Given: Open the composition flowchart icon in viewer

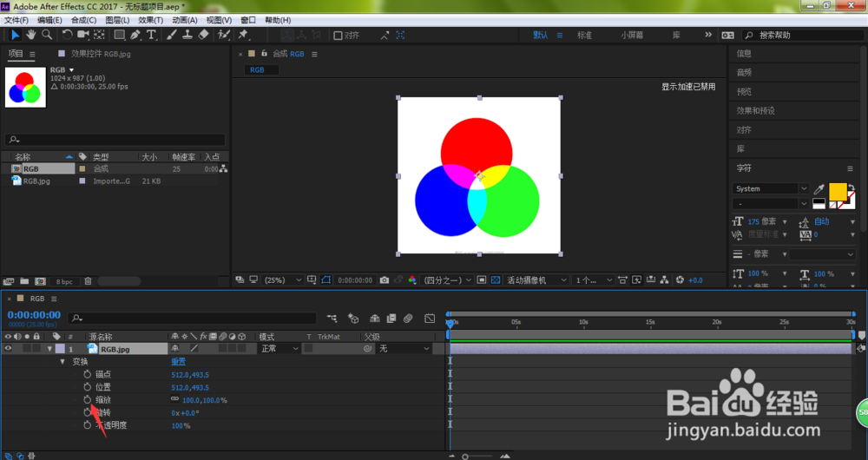Looking at the screenshot, I should 664,280.
